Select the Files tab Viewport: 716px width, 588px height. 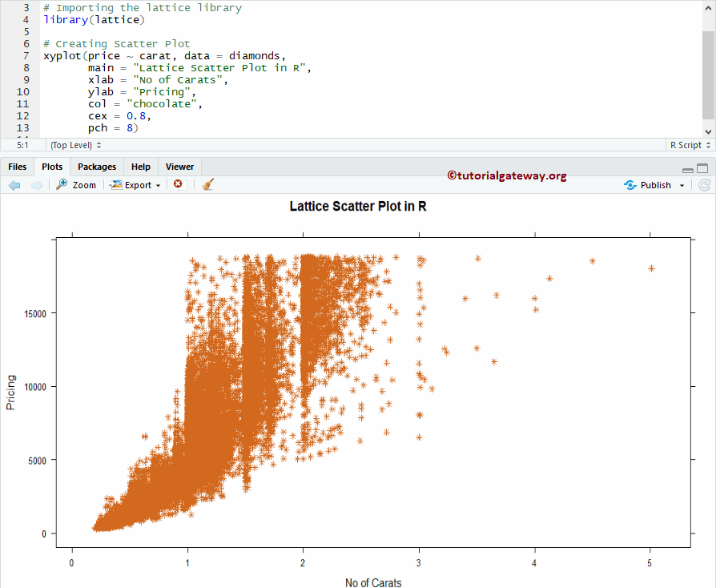(17, 167)
